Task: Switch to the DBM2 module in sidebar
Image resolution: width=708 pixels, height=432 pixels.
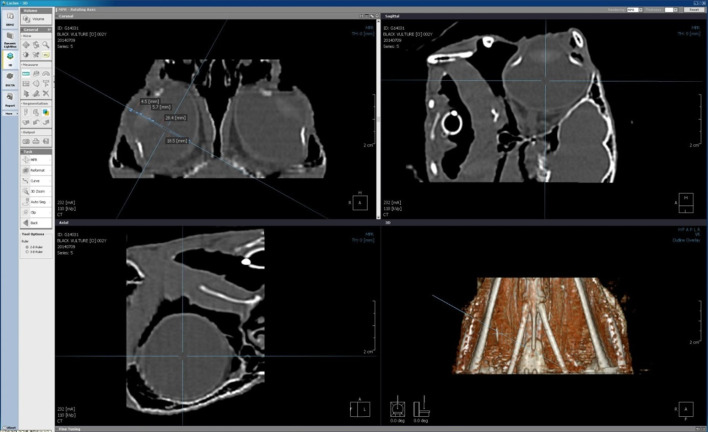Action: [x=10, y=19]
